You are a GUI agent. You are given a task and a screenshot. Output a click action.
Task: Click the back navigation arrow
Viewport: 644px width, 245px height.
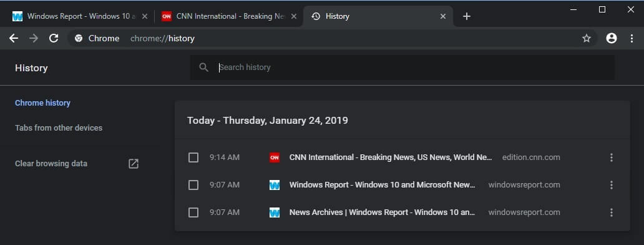click(14, 39)
